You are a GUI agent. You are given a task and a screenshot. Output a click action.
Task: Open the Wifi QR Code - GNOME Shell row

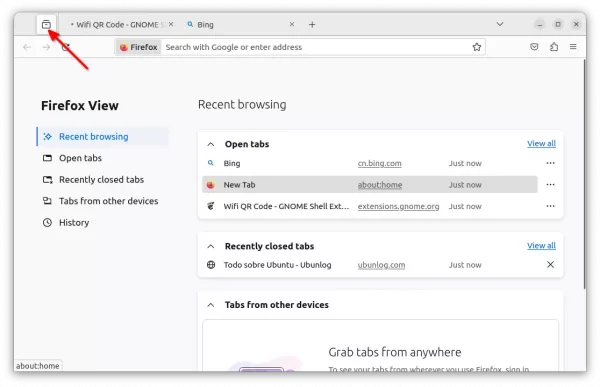pyautogui.click(x=370, y=206)
